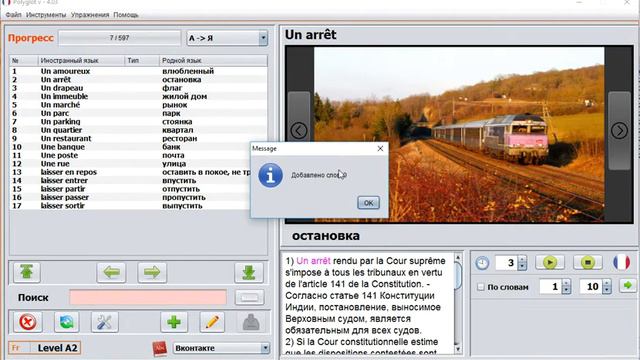Click the red dictionary book icon
This screenshot has height=360, width=640.
[x=160, y=349]
